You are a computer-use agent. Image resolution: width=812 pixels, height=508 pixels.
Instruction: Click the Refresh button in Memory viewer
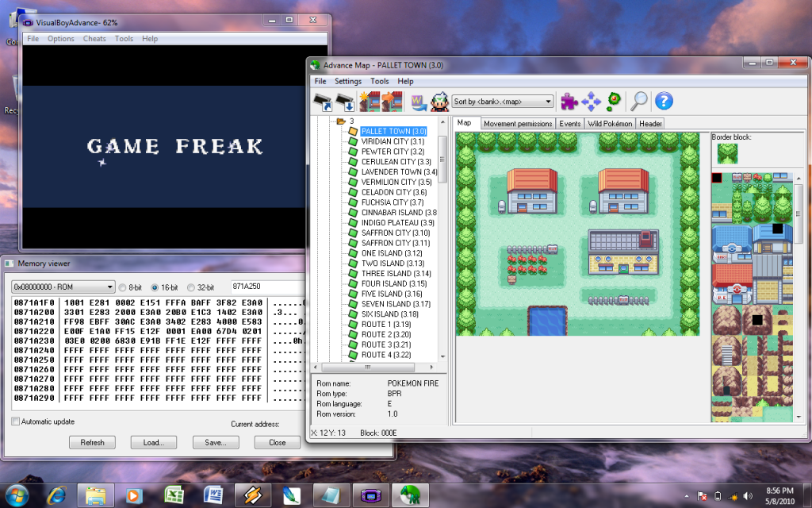point(92,443)
